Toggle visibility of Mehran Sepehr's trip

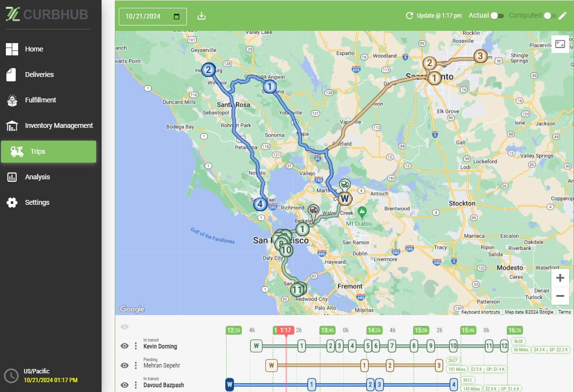pyautogui.click(x=125, y=365)
